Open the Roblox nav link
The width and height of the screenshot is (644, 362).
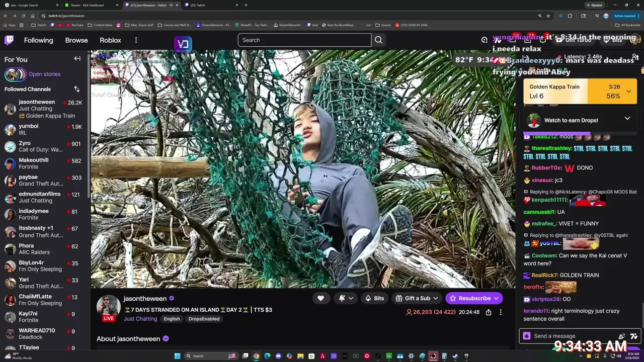point(110,40)
